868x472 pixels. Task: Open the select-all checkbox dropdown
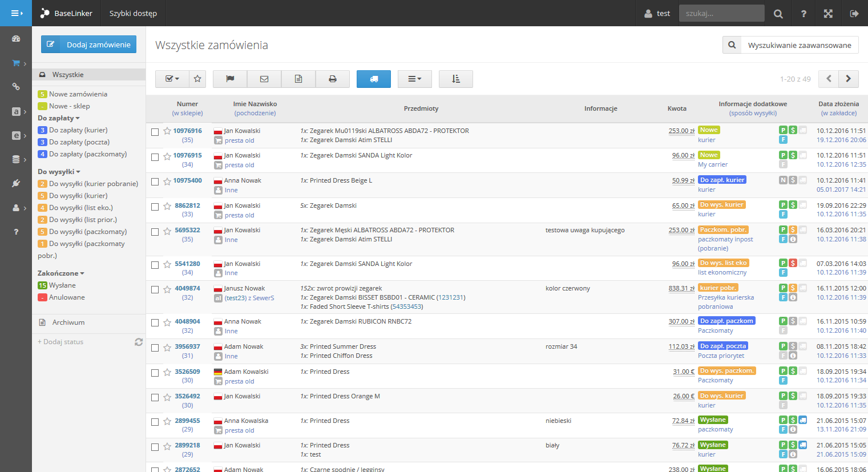172,79
